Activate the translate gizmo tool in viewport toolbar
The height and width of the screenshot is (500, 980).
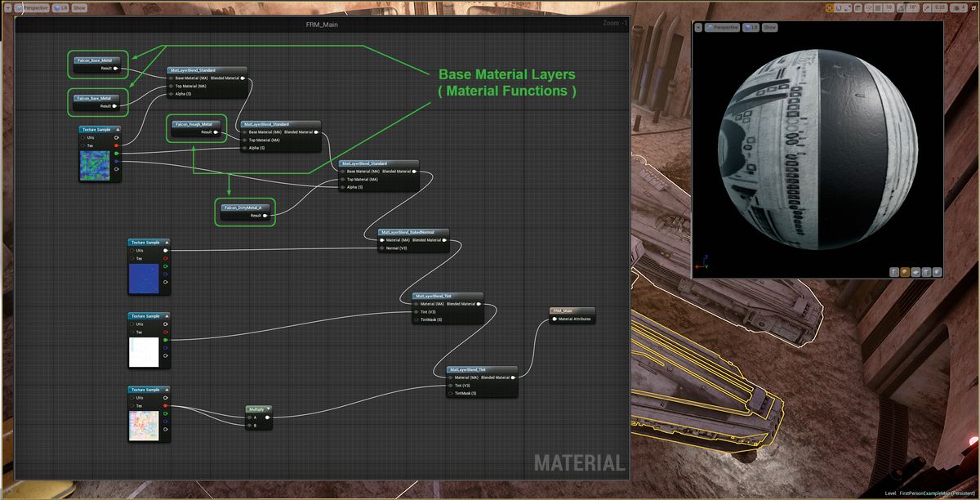(830, 8)
